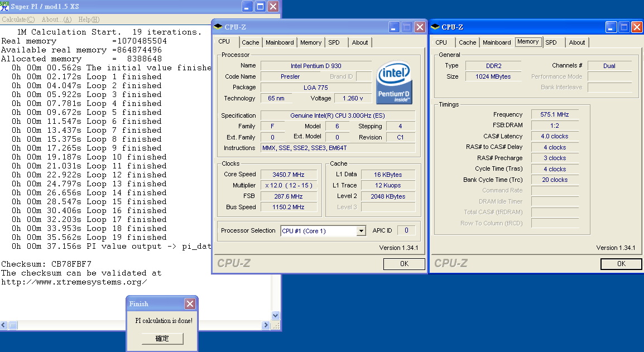Image resolution: width=644 pixels, height=352 pixels.
Task: Select the active Memory tab in CPU-Z memory window
Action: click(528, 41)
